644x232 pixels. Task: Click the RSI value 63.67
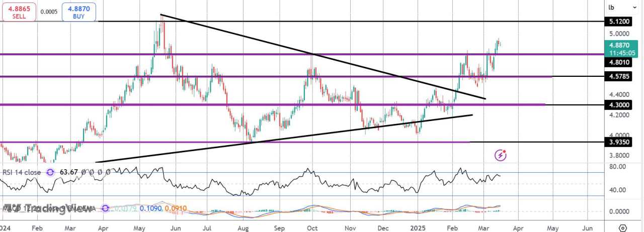tap(68, 172)
